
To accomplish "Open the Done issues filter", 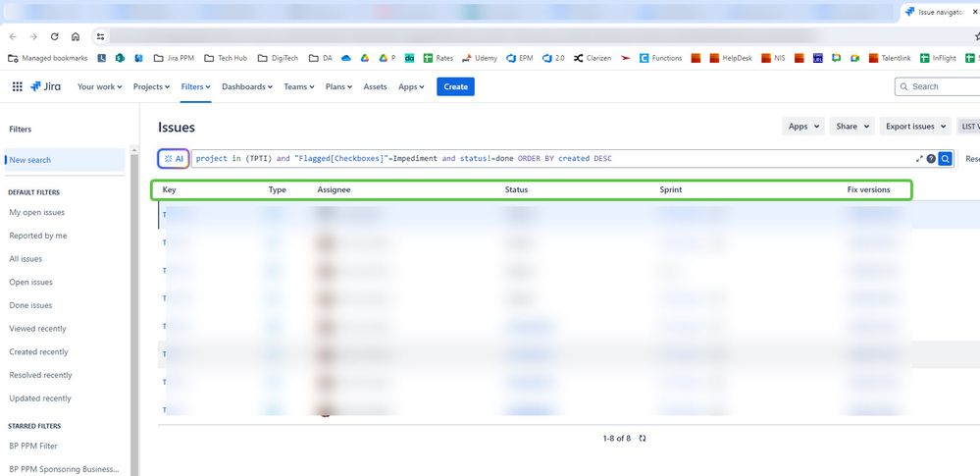I will tap(30, 305).
